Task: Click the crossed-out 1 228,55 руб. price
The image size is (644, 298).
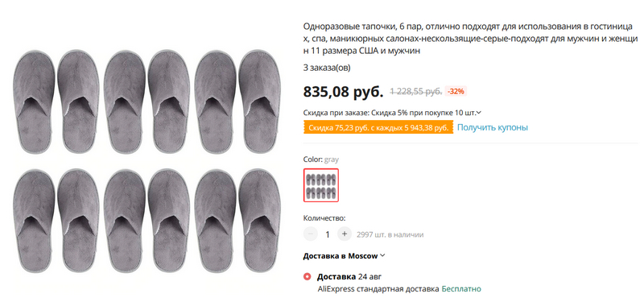Action: coord(415,91)
